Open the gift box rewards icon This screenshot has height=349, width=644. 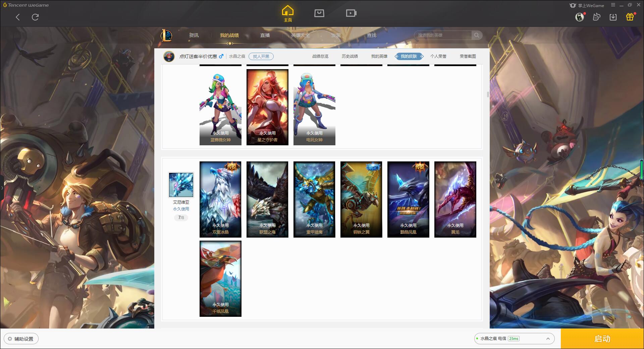point(630,17)
